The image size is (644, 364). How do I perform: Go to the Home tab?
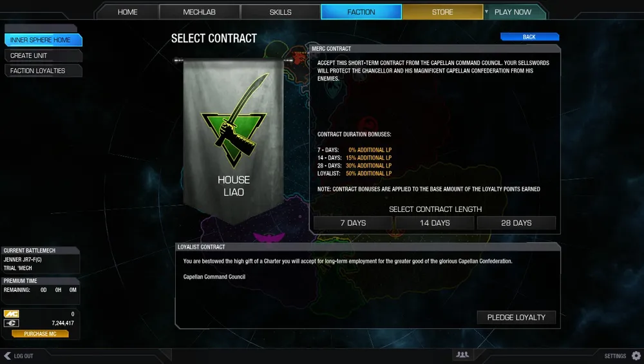pyautogui.click(x=128, y=12)
